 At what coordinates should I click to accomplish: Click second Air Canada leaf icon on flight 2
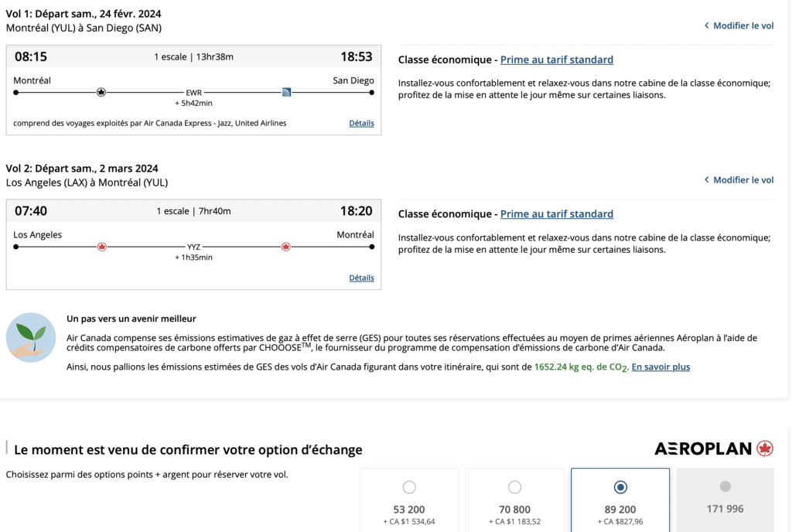pyautogui.click(x=285, y=247)
